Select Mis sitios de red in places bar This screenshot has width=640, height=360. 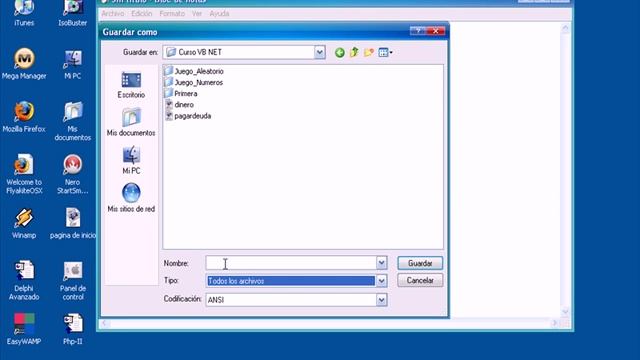point(131,198)
